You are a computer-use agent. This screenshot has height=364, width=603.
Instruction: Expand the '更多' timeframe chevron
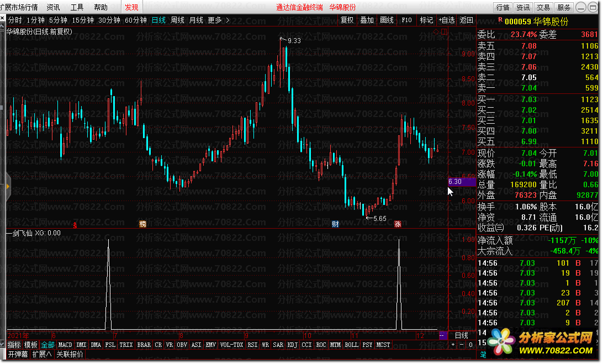click(228, 20)
